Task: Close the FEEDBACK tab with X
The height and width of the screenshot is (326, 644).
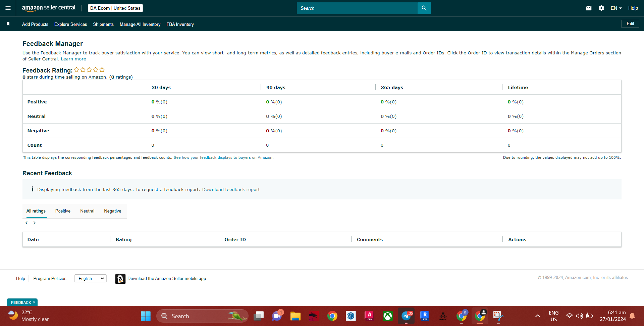Action: [34, 302]
